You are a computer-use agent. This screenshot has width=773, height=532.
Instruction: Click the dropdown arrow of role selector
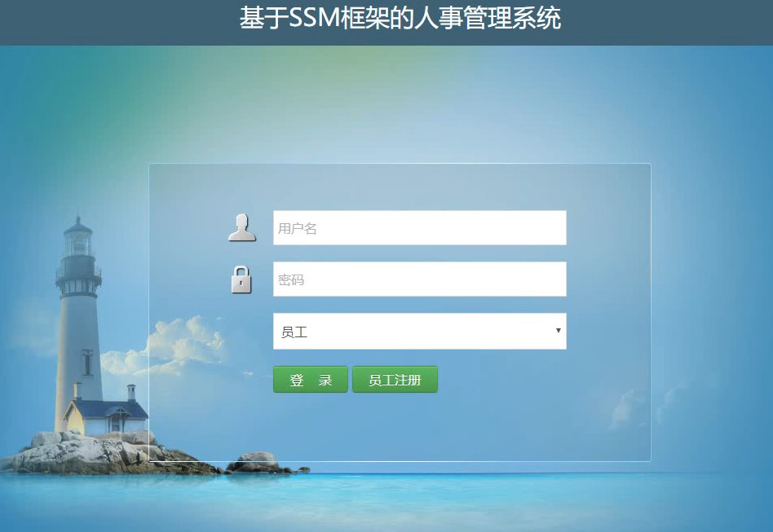pyautogui.click(x=558, y=331)
